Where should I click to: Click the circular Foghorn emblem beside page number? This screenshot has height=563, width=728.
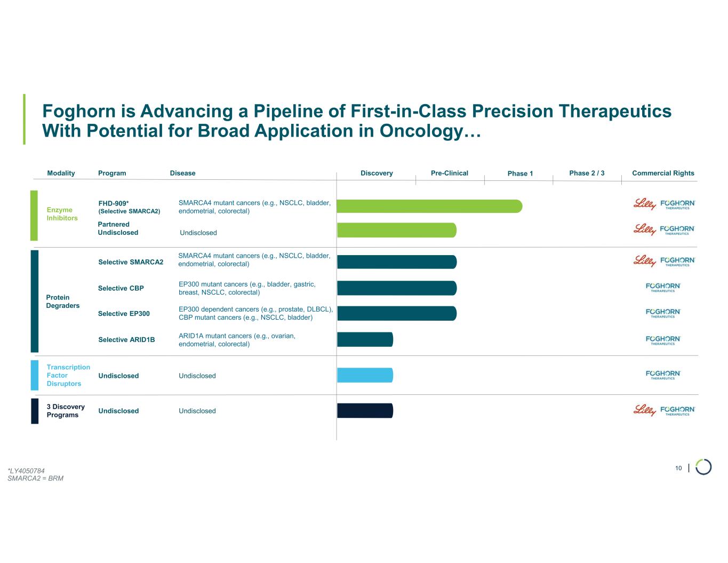point(703,467)
